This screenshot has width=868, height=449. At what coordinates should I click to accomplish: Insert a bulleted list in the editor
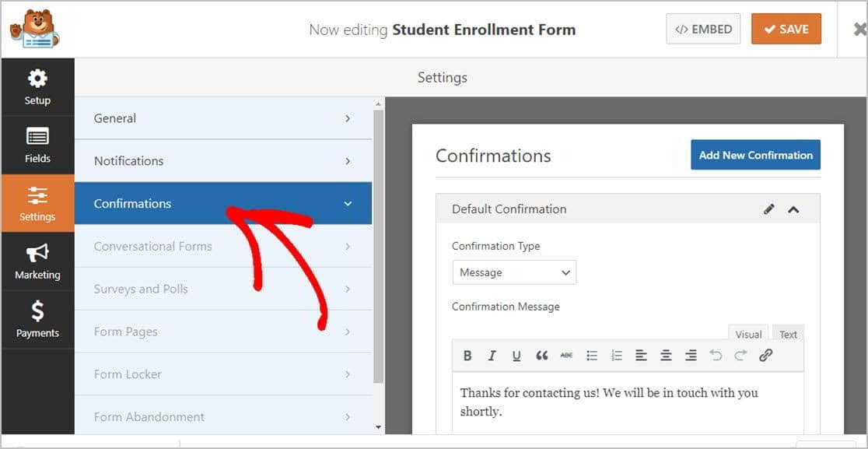click(x=592, y=356)
